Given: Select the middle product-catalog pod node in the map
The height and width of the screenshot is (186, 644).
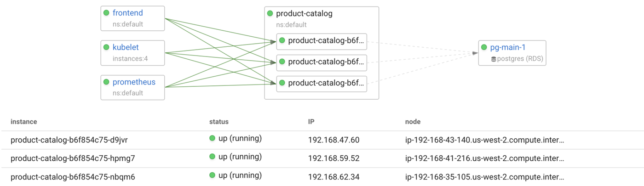Looking at the screenshot, I should click(x=322, y=62).
